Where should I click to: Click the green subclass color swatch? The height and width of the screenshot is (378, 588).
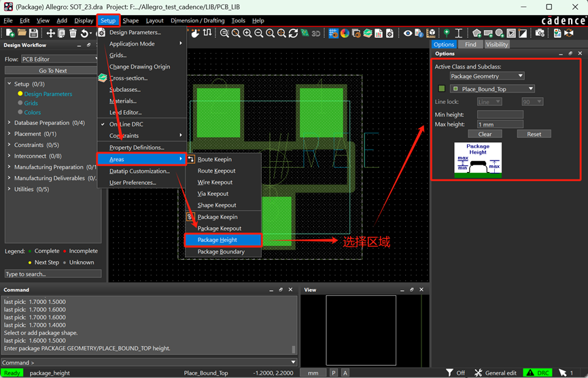tap(442, 88)
